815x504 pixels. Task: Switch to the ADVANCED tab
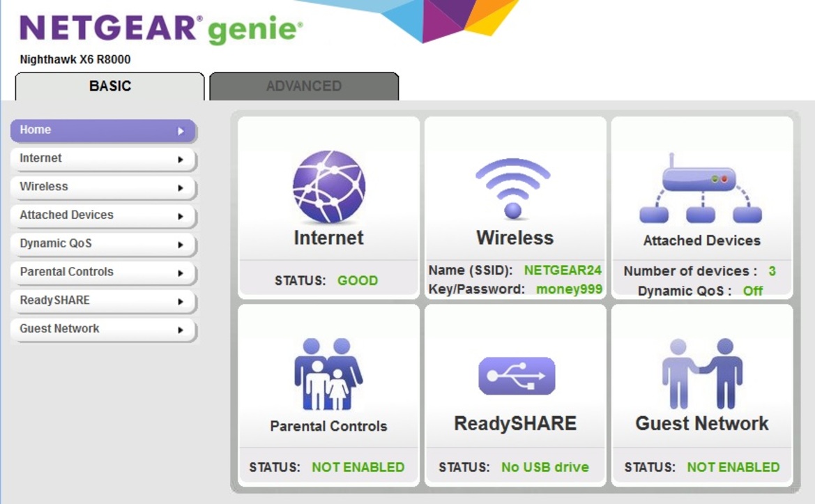[x=304, y=86]
